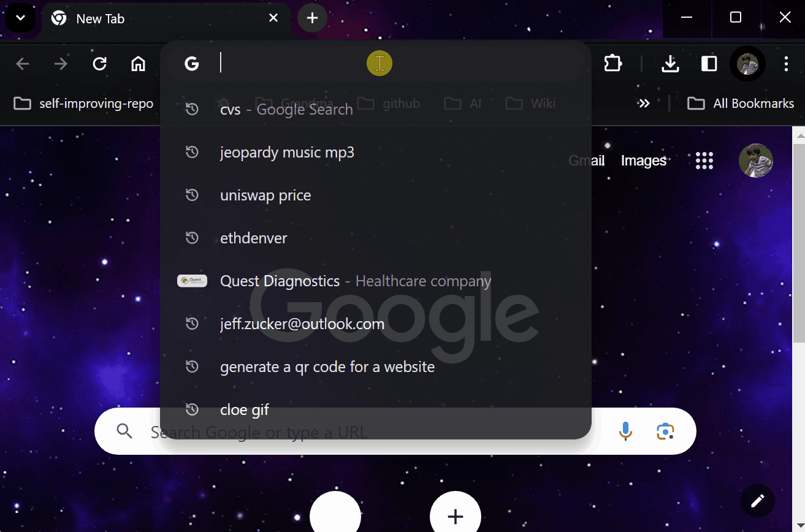Search by voice using the microphone icon

625,431
